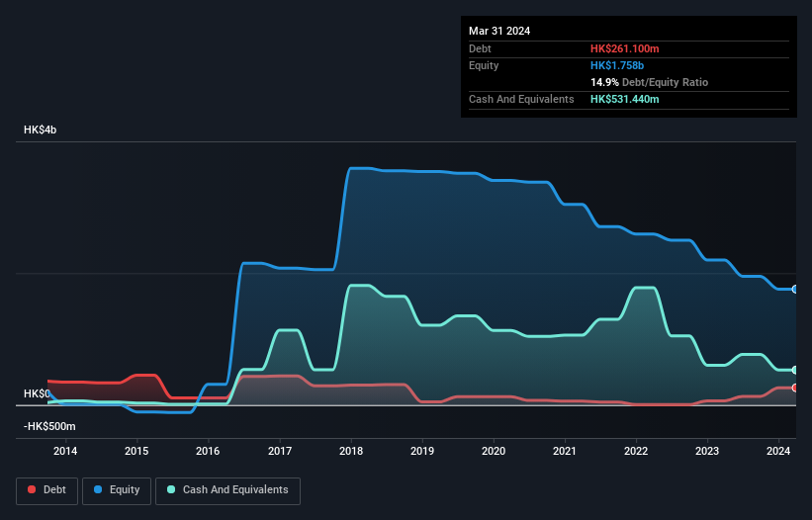Click the 2023 x-axis label

click(x=707, y=451)
